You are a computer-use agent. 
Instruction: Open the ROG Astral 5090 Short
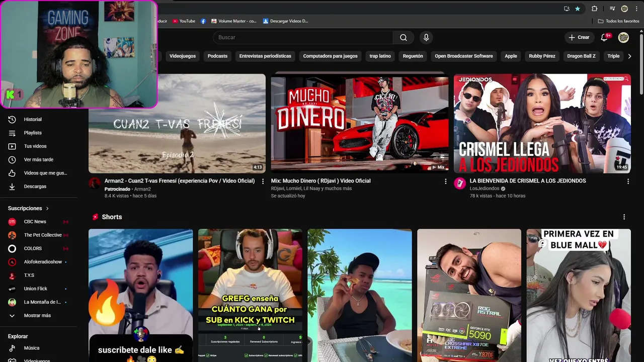[469, 296]
